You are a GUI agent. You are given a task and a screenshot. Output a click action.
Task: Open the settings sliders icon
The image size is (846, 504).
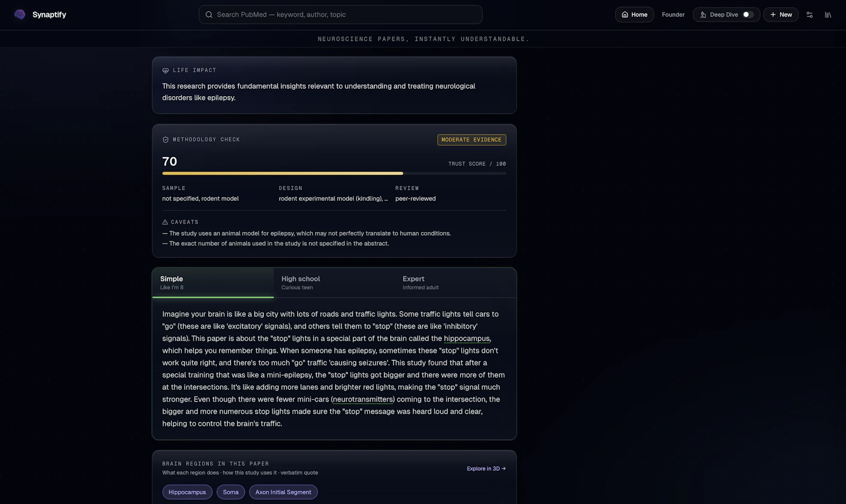click(x=810, y=15)
